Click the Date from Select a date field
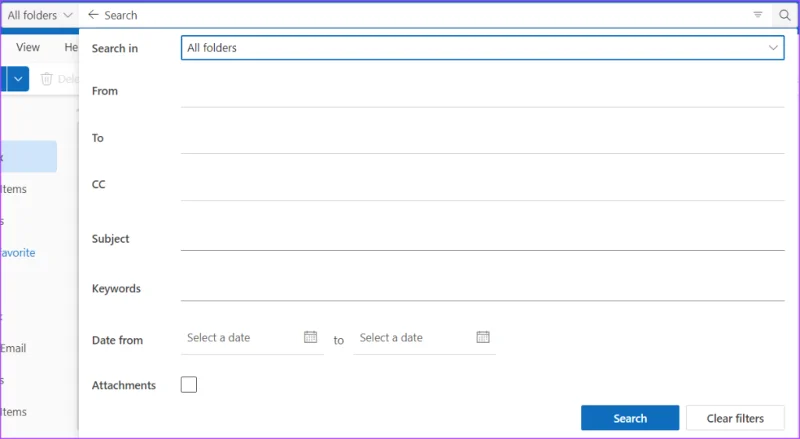 pyautogui.click(x=252, y=338)
